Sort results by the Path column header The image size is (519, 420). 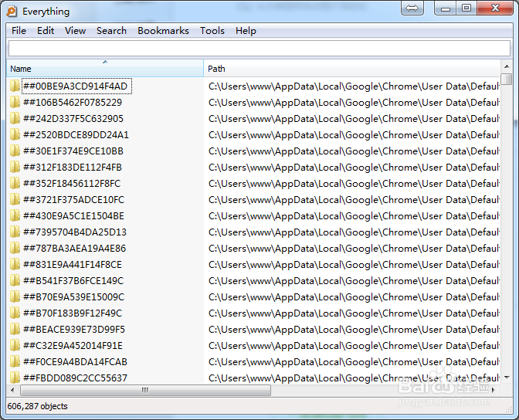point(352,69)
